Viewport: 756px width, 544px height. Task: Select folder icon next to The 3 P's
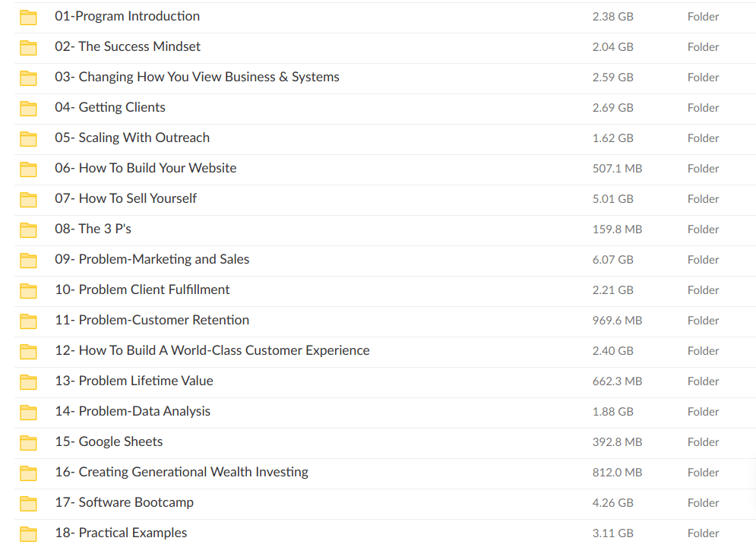click(28, 229)
